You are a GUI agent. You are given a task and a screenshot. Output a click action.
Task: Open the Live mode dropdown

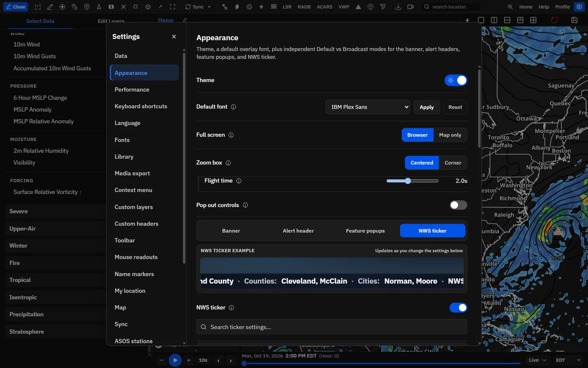[x=537, y=360]
